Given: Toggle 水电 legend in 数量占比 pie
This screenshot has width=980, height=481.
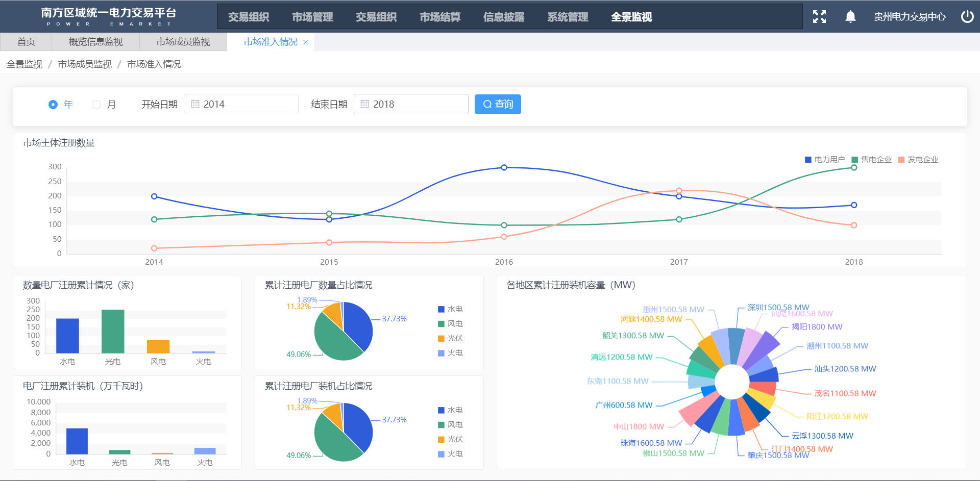Looking at the screenshot, I should 450,309.
